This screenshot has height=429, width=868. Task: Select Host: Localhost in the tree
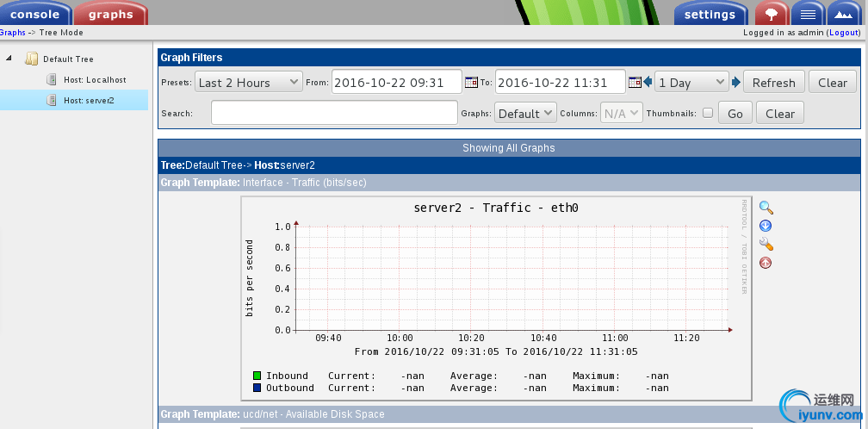95,80
